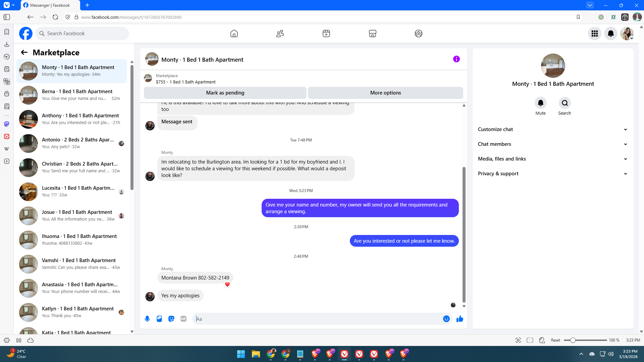The image size is (644, 362).
Task: Expand Media, files and links section
Action: pos(552,159)
